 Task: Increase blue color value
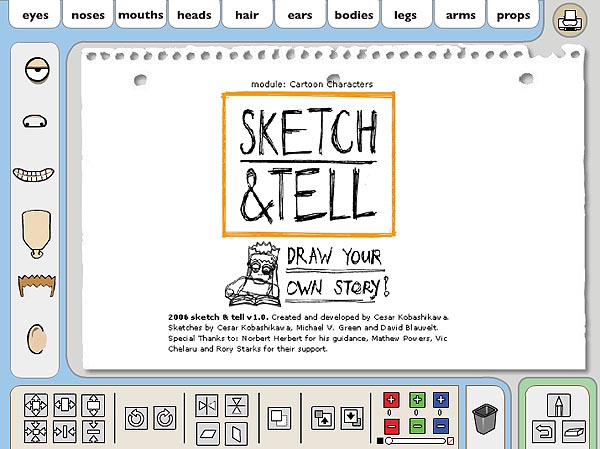point(441,400)
